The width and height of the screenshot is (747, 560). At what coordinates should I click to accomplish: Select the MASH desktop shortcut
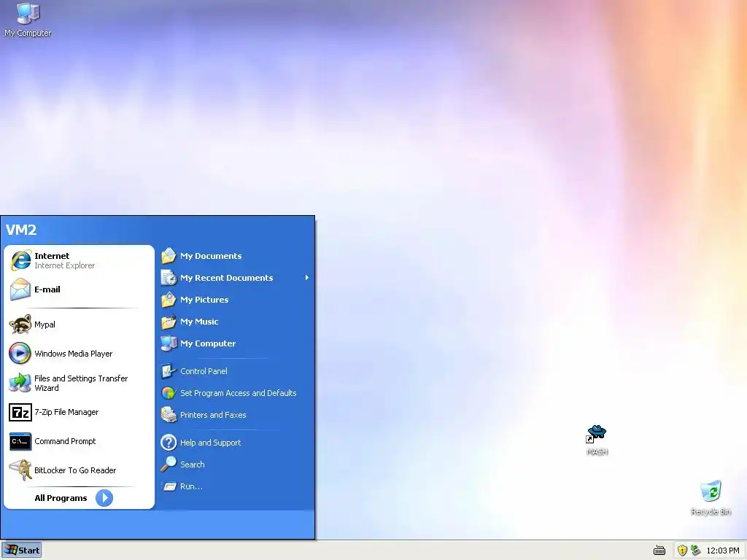pos(597,440)
